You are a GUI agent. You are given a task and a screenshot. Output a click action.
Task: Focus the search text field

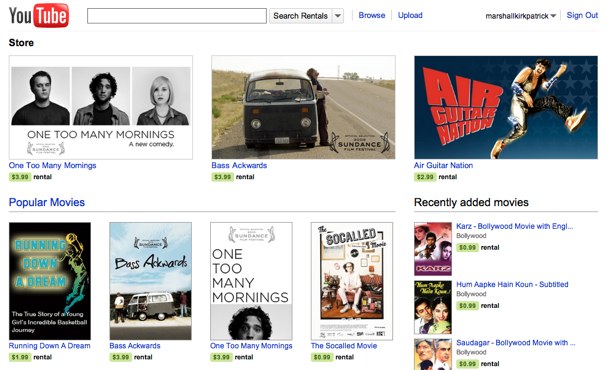[x=177, y=16]
